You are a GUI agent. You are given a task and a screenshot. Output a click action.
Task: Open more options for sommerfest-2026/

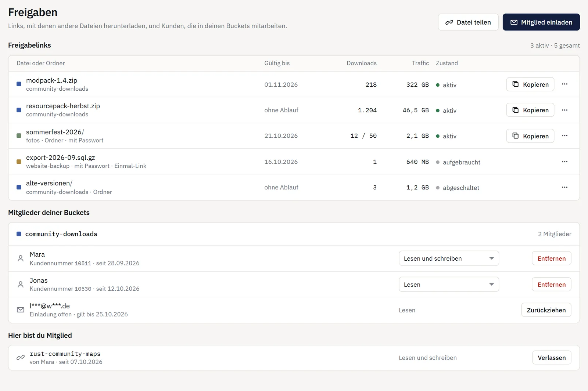[x=565, y=136]
